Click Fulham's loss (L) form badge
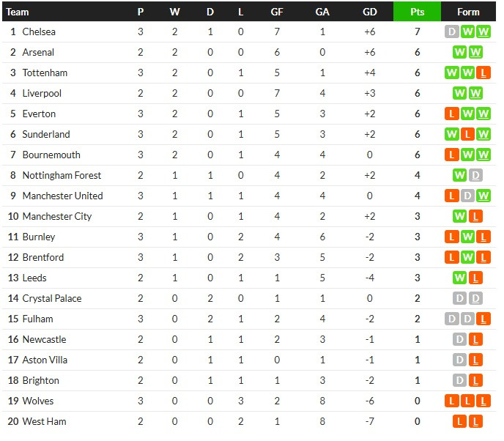Image resolution: width=504 pixels, height=441 pixels. point(483,319)
